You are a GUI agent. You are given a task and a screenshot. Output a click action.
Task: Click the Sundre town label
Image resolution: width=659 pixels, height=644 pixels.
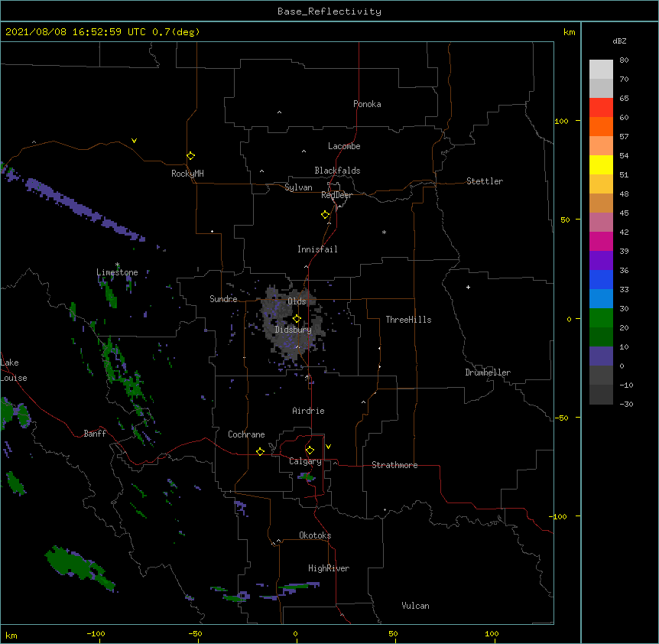223,299
